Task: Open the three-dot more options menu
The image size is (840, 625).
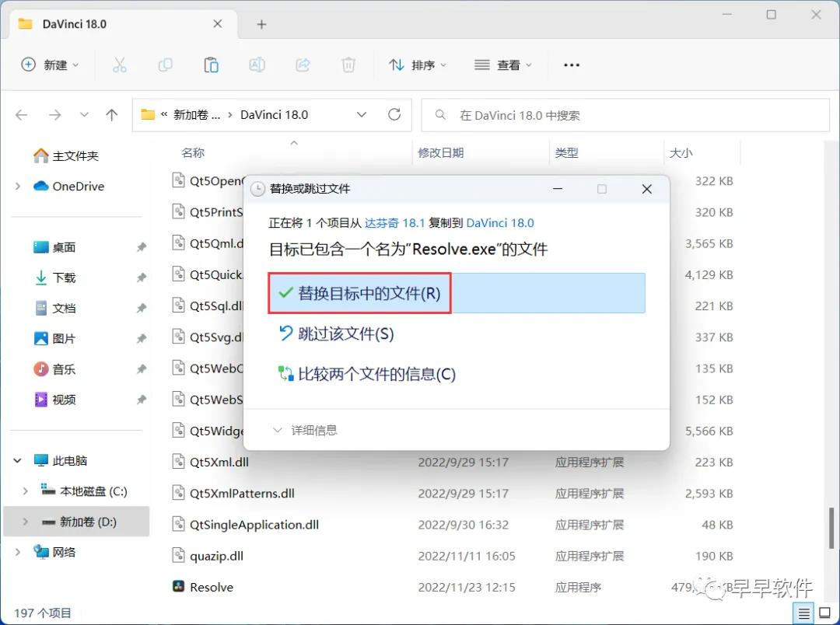Action: [572, 65]
